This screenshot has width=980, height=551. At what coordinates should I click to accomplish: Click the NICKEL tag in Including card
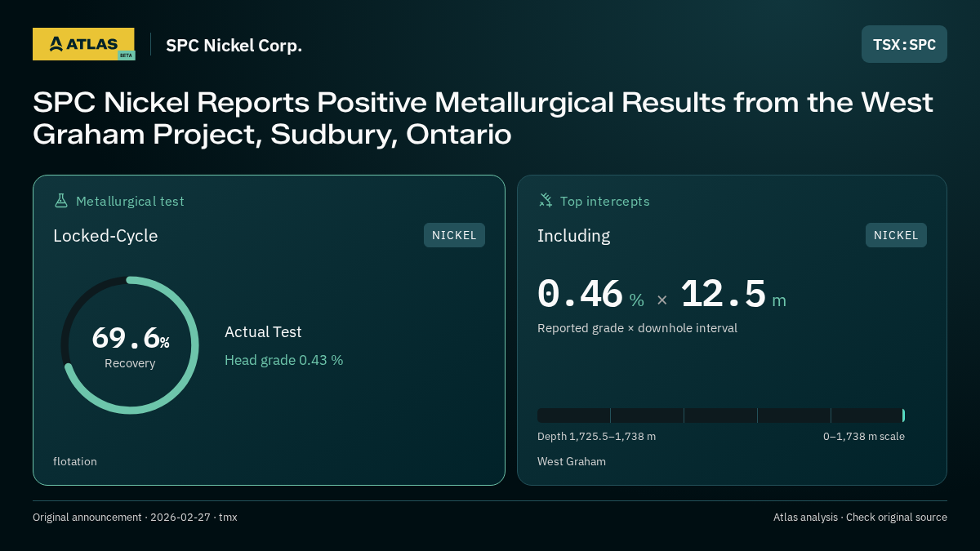tap(896, 235)
